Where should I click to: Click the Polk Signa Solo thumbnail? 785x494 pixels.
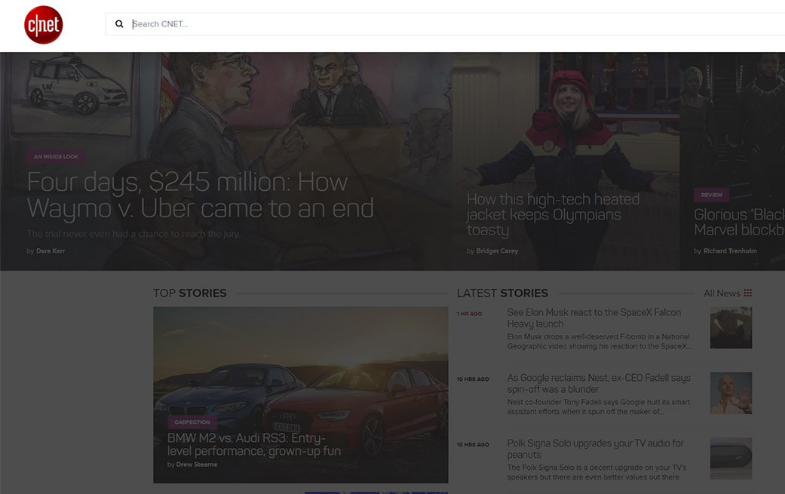click(731, 458)
